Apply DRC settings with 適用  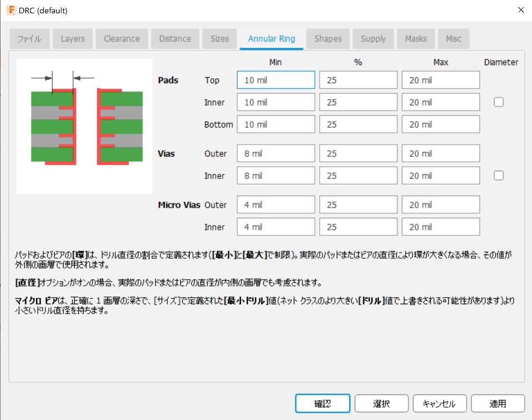(x=498, y=403)
